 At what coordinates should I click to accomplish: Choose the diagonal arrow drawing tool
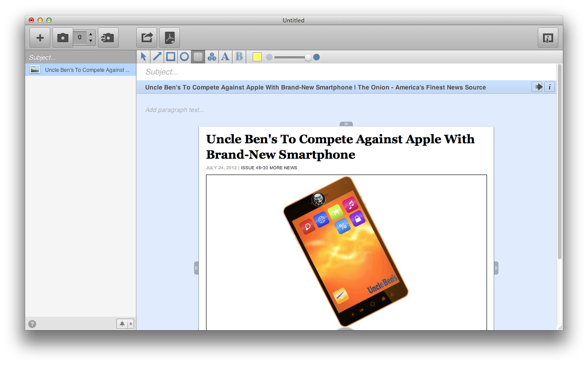pyautogui.click(x=157, y=56)
